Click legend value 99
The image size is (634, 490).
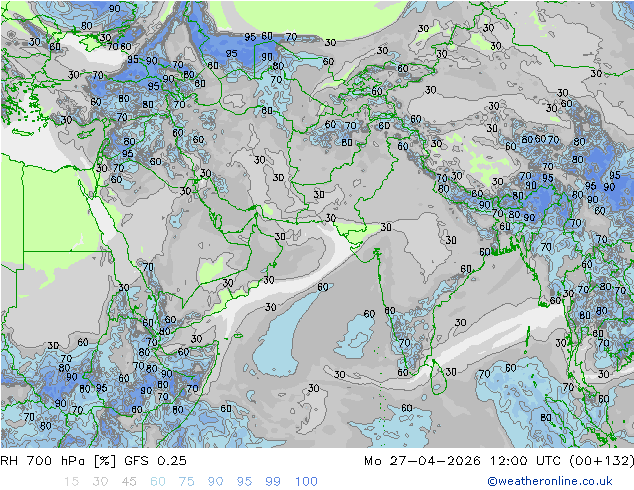273,482
